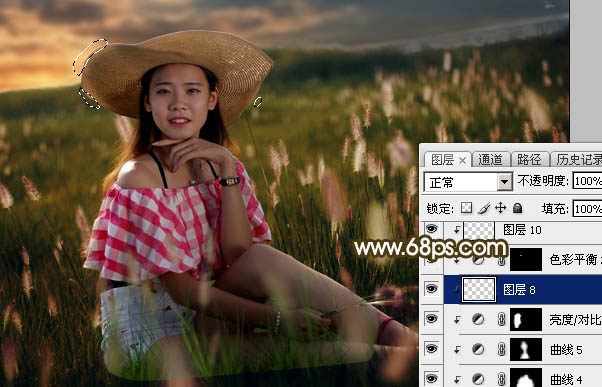The image size is (602, 387).
Task: Hide the 曲线 5 adjustment layer
Action: (432, 349)
